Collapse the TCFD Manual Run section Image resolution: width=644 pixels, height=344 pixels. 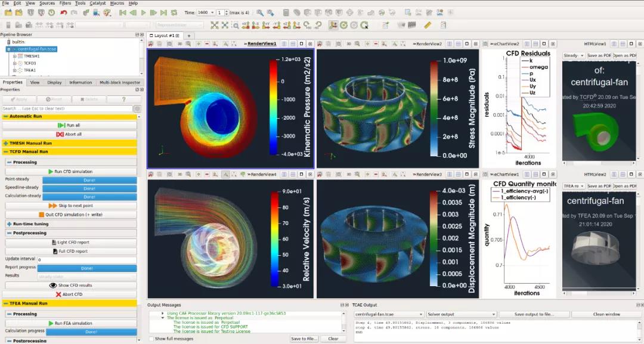pyautogui.click(x=6, y=152)
